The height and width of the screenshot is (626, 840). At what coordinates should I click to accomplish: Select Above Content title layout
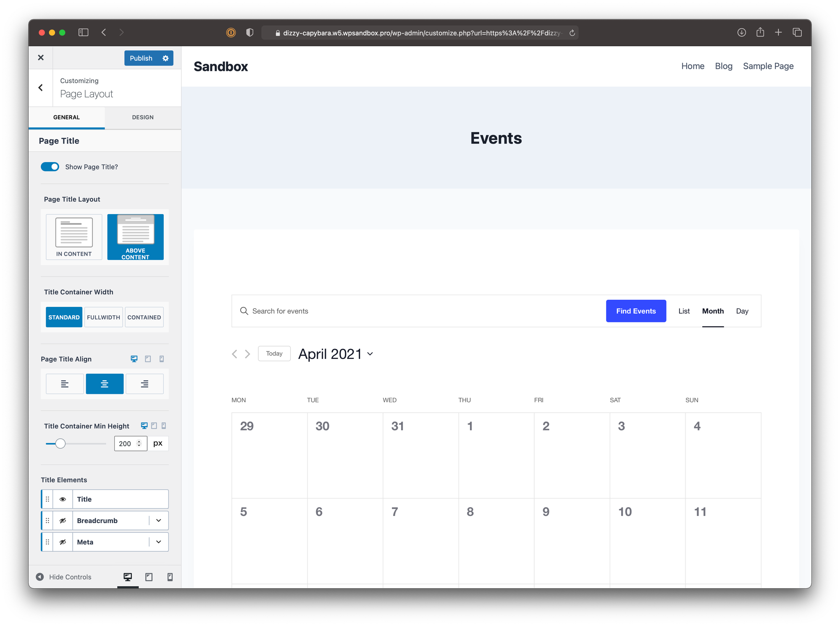point(135,237)
